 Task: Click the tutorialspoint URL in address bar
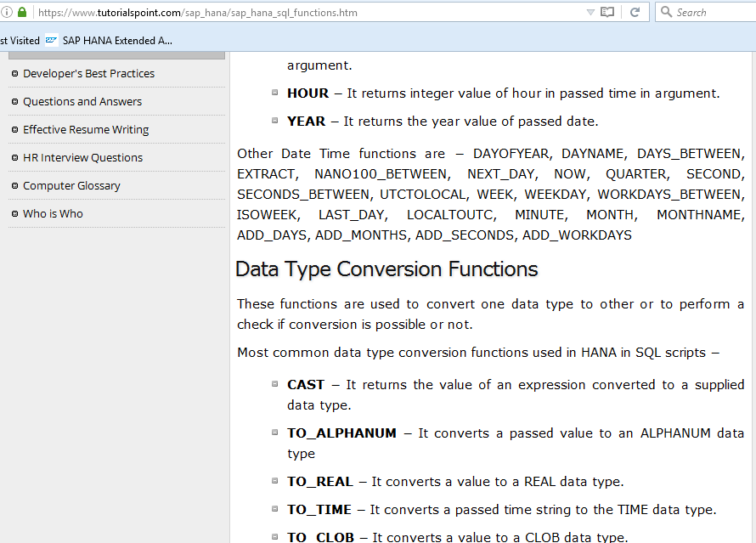197,13
